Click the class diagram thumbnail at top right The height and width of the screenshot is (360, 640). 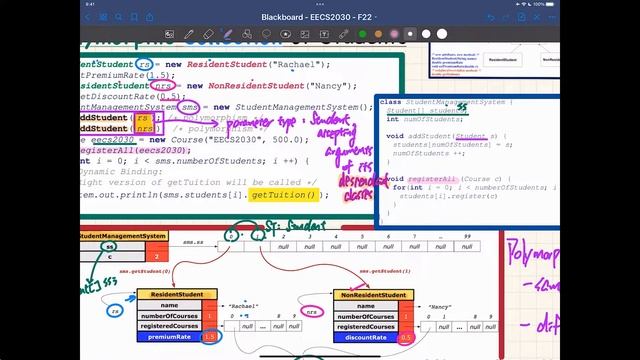pos(494,60)
